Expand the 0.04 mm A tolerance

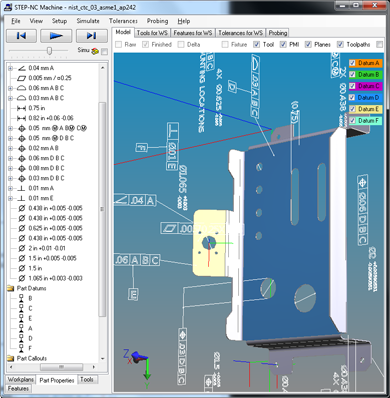[10, 68]
